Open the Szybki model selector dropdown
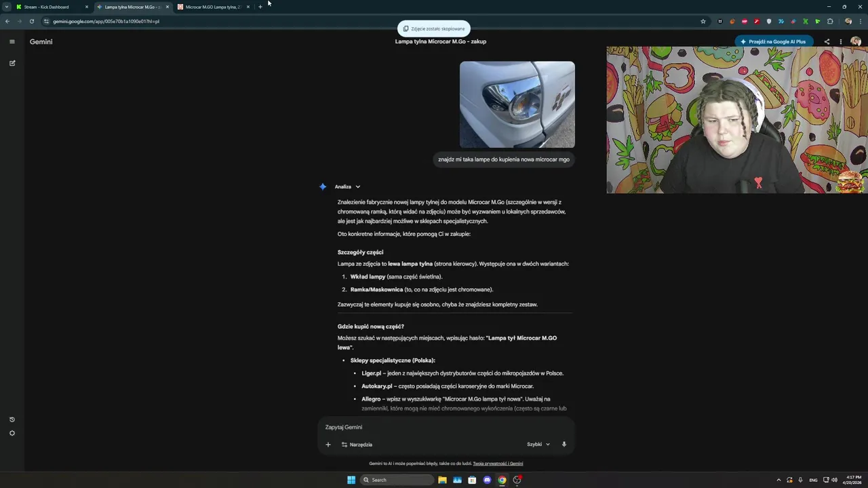 point(538,445)
